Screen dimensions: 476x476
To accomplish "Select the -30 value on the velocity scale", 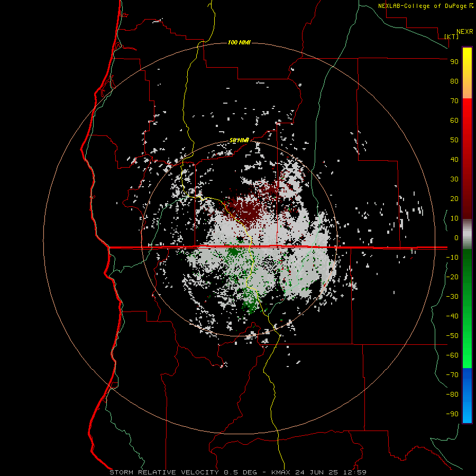I will (452, 297).
